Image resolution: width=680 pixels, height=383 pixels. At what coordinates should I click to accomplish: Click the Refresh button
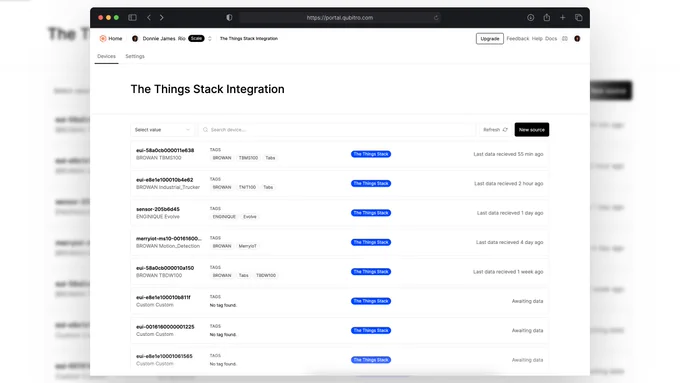pos(495,130)
